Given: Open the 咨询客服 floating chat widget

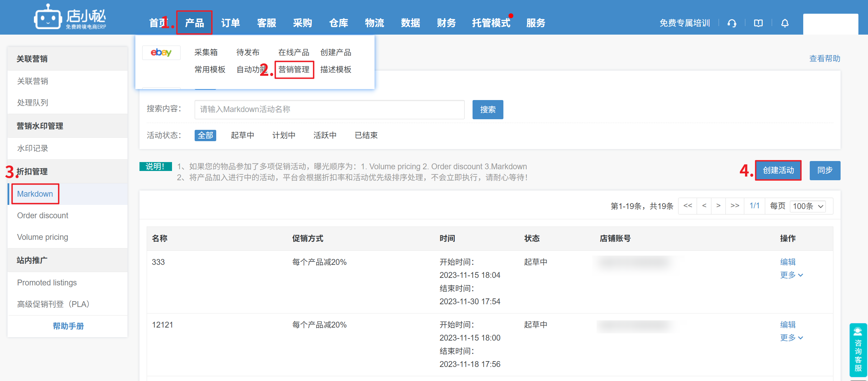Looking at the screenshot, I should (858, 350).
